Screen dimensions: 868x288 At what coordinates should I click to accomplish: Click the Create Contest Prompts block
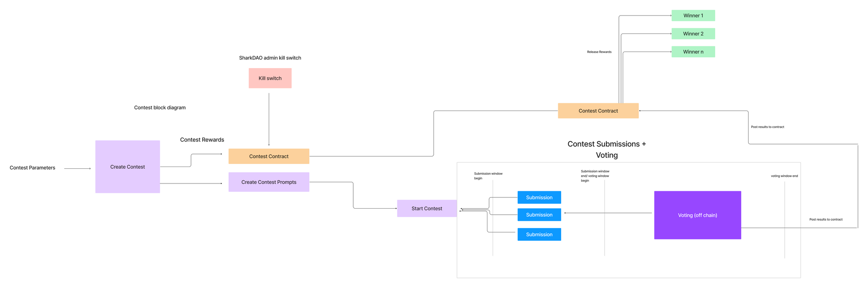269,182
